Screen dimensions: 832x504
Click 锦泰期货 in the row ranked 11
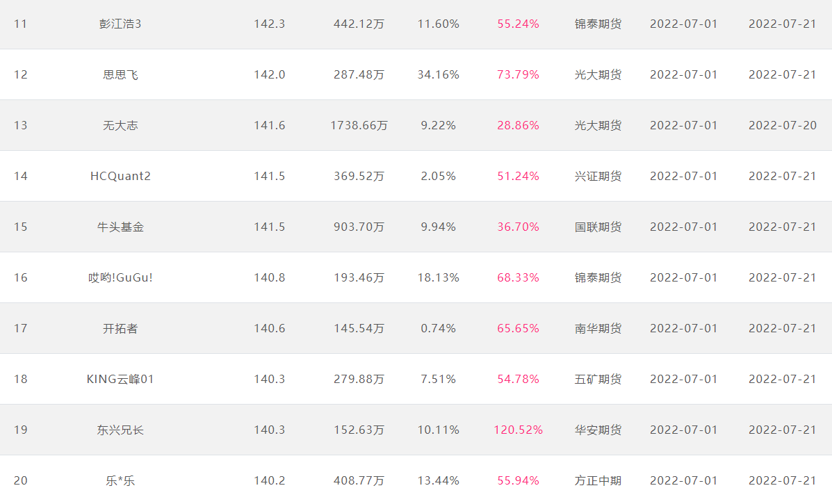pyautogui.click(x=598, y=24)
